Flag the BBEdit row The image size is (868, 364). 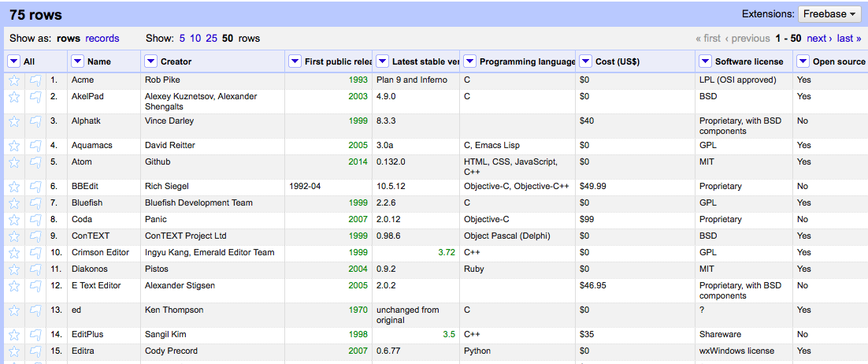pyautogui.click(x=35, y=187)
